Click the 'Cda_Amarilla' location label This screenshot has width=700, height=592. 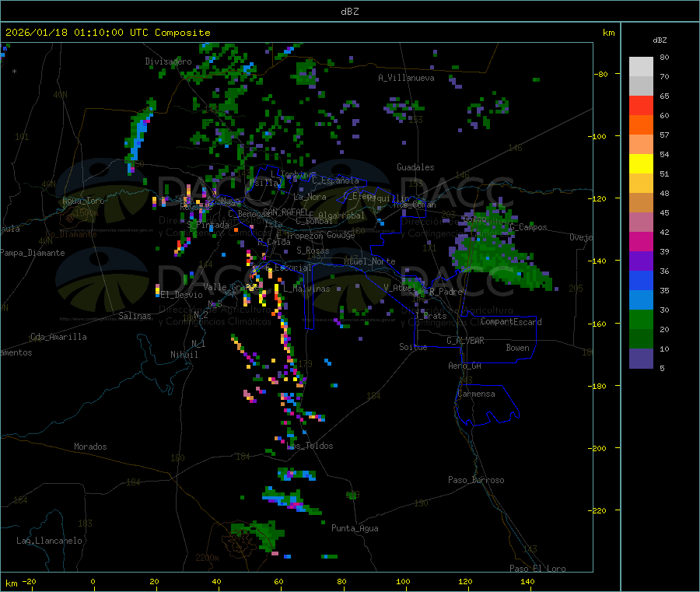pos(58,337)
